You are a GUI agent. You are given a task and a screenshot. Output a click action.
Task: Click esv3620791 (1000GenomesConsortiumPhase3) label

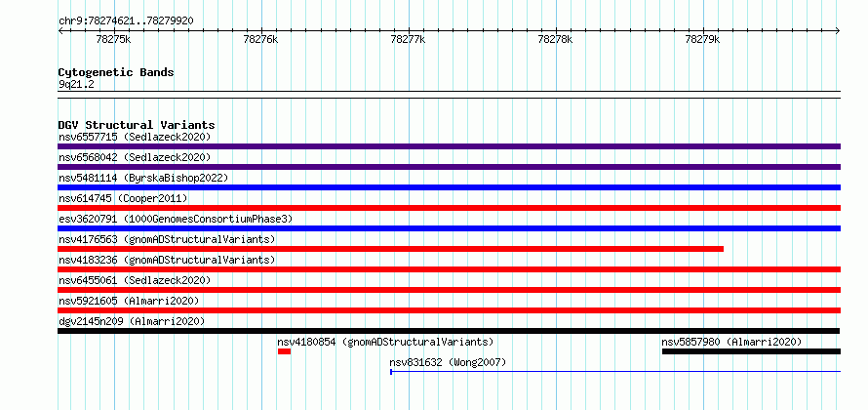point(176,219)
